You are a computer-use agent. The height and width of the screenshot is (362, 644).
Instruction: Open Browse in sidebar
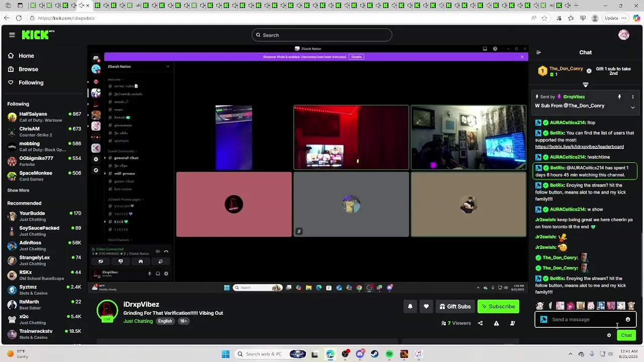[23, 69]
